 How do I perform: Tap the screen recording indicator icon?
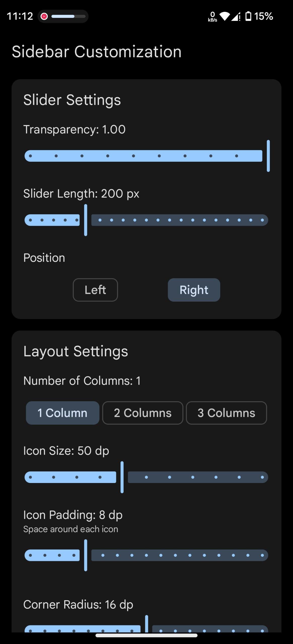pos(44,17)
